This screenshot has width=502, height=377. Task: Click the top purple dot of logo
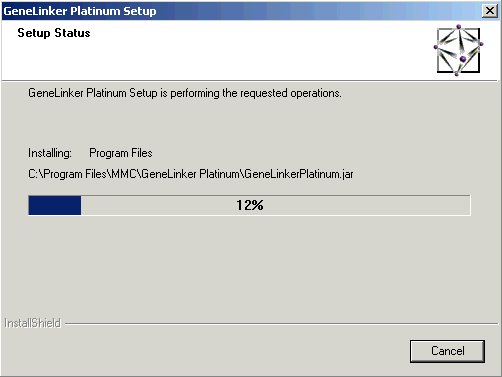coord(459,27)
